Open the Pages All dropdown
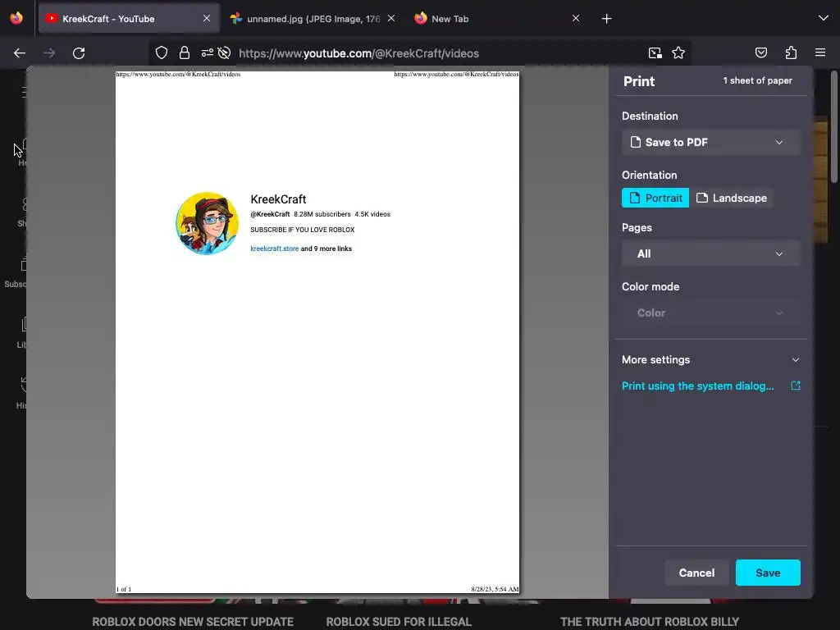The image size is (840, 630). coord(711,254)
